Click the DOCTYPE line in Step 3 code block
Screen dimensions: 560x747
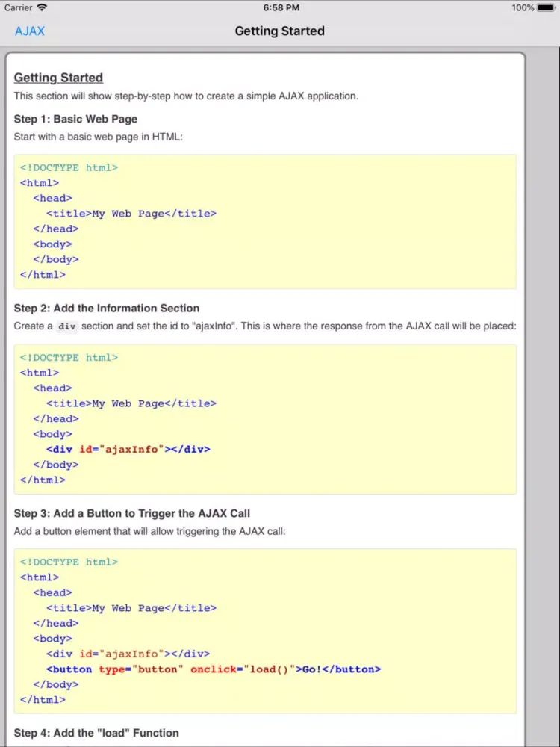[69, 562]
